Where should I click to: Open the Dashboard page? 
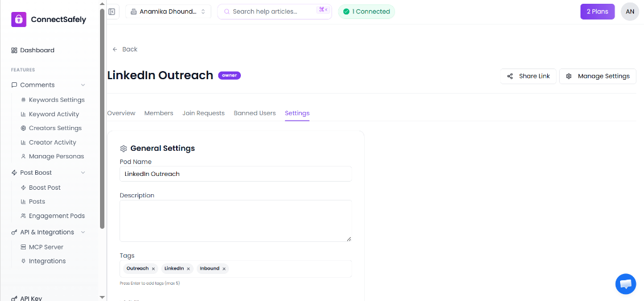(x=33, y=50)
